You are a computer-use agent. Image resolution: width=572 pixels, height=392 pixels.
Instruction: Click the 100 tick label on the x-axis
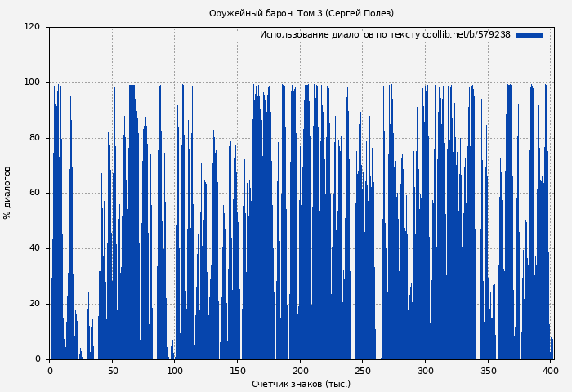point(175,371)
